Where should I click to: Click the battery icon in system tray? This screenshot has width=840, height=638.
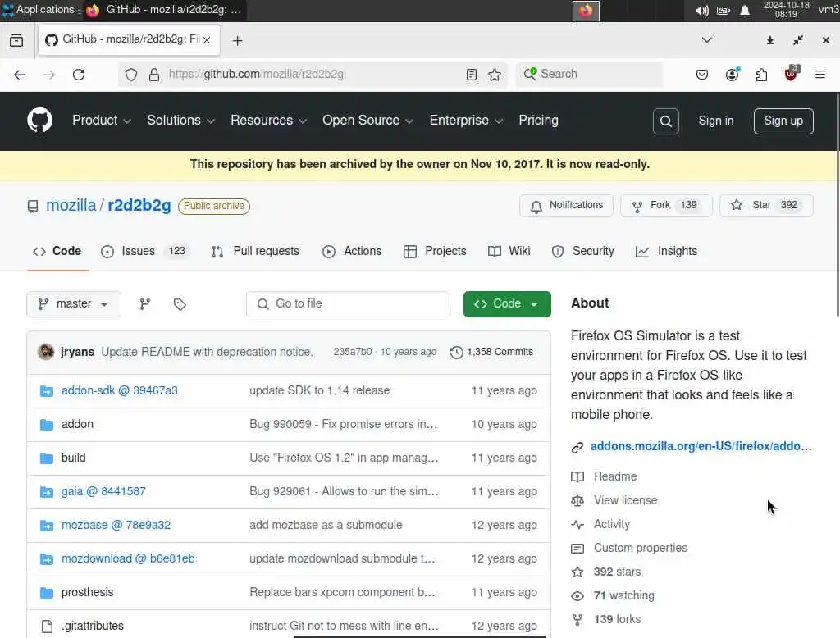point(724,10)
